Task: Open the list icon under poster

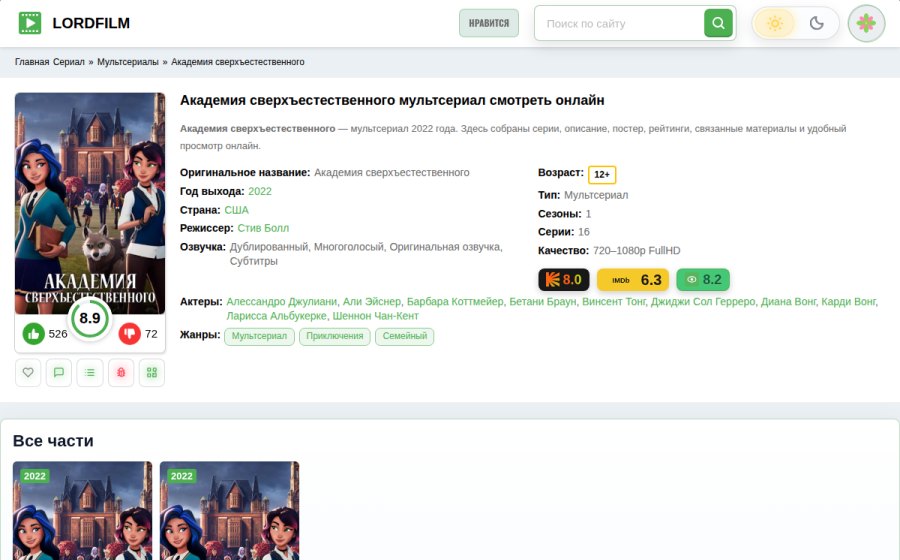Action: [90, 372]
